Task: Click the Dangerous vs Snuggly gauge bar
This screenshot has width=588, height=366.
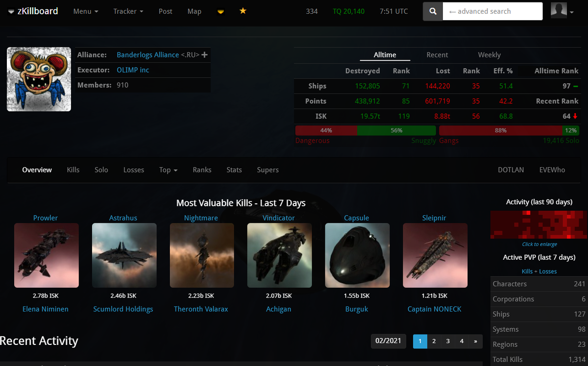Action: point(365,130)
